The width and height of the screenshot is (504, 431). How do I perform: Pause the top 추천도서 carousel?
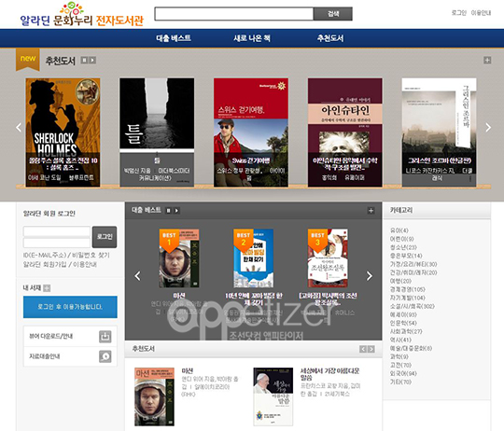[84, 60]
